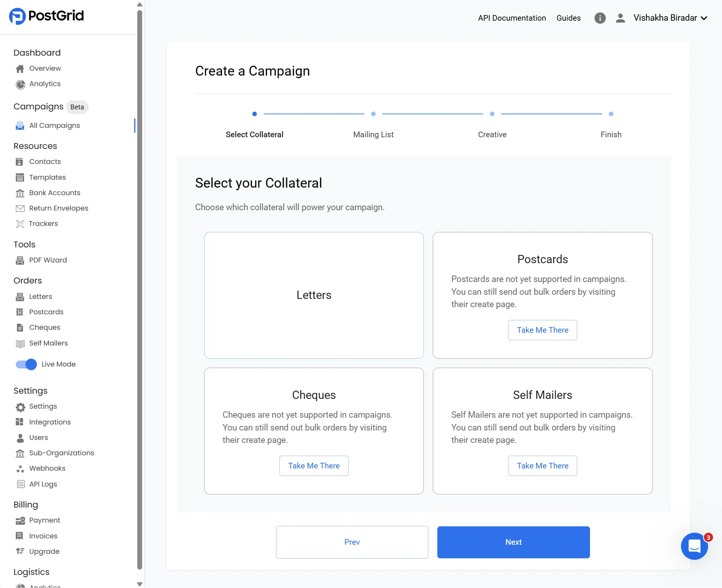The image size is (722, 588).
Task: Open the Intercom chat bubble
Action: click(695, 546)
